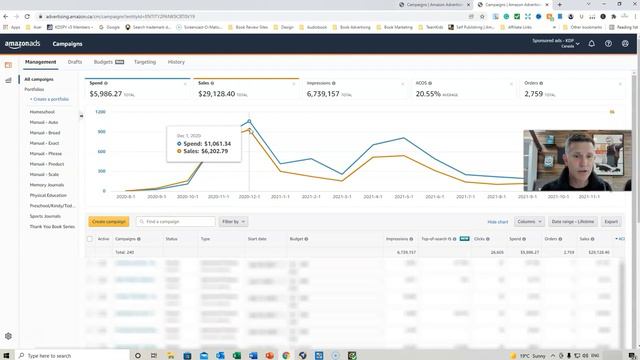Go back with the browser back arrow
This screenshot has width=640, height=360.
pyautogui.click(x=6, y=16)
